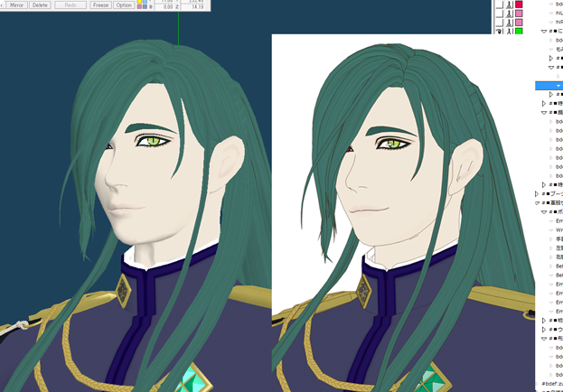
Task: Toggle lock icon in green-swatch object row
Action: coord(509,32)
